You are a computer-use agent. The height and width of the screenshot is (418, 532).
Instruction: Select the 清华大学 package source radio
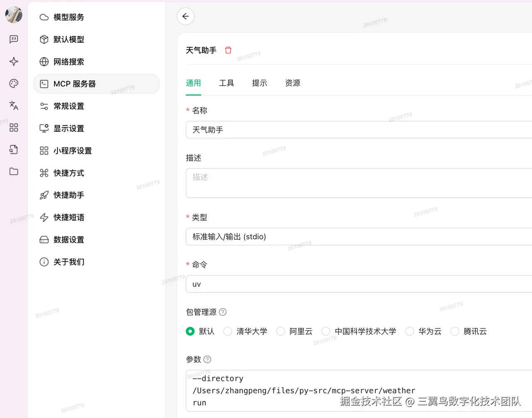pyautogui.click(x=228, y=331)
